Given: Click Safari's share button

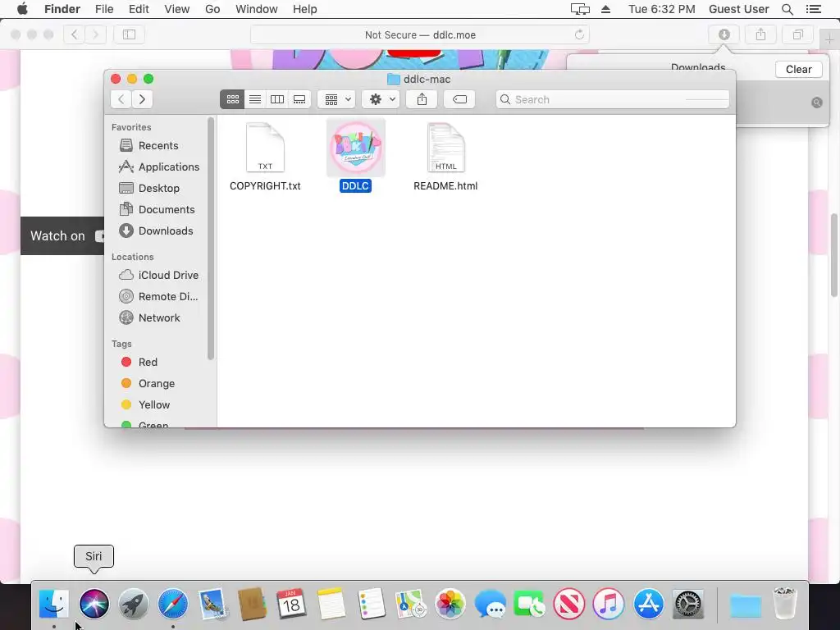Looking at the screenshot, I should [760, 34].
